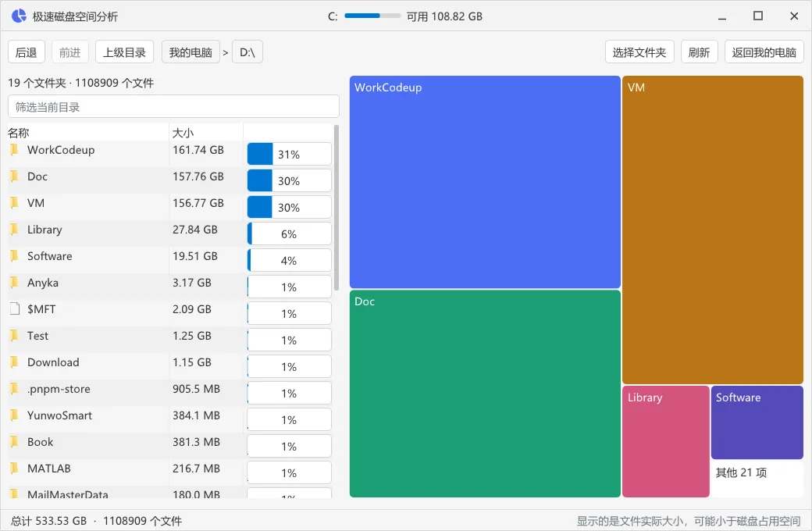Click the Software 4% usage bar
812x531 pixels.
point(290,260)
